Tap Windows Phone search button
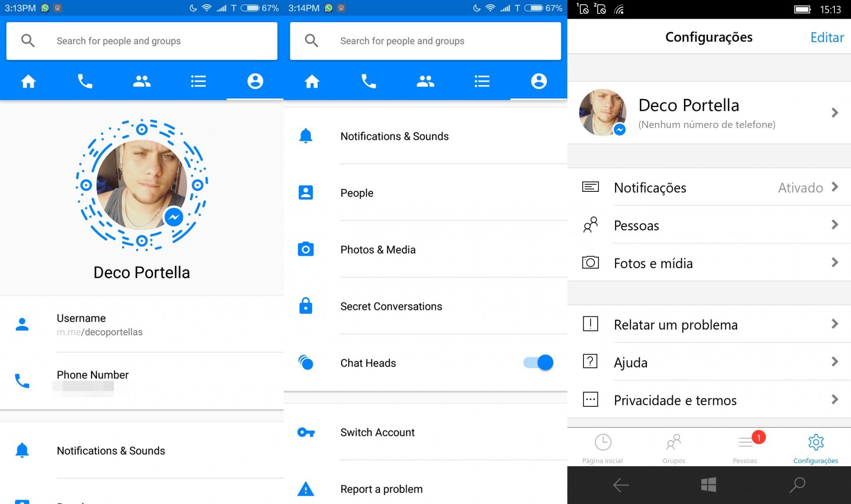The image size is (851, 504). [x=797, y=484]
